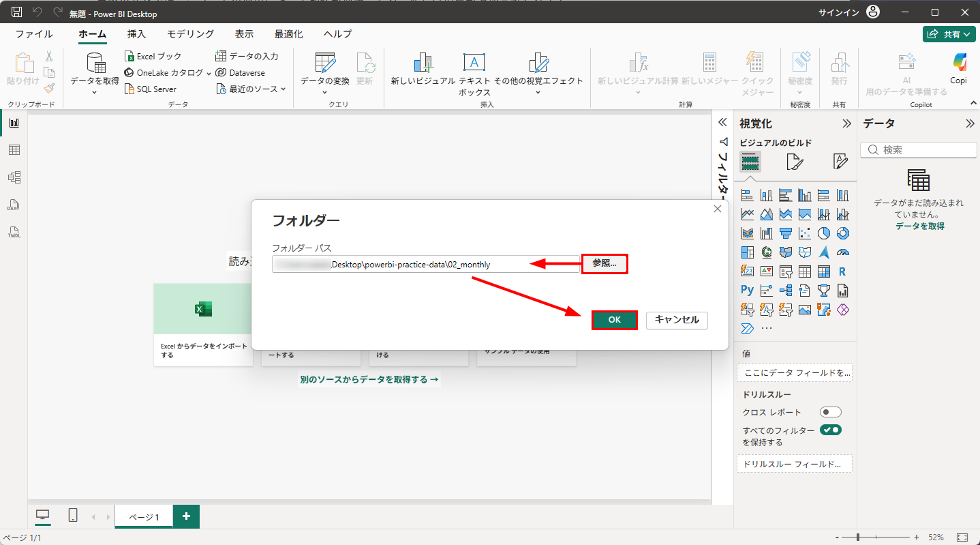
Task: Choose the trophy metrics visual
Action: [823, 291]
